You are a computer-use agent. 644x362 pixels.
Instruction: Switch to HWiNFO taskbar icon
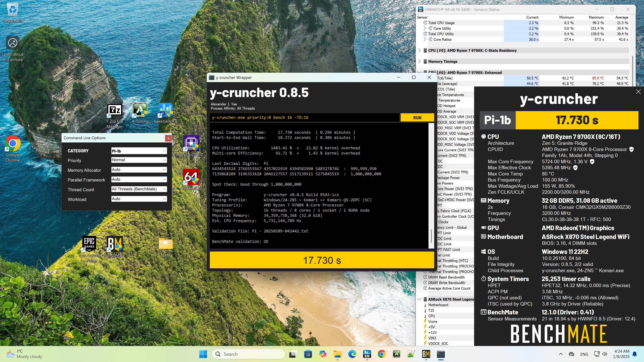pyautogui.click(x=367, y=354)
